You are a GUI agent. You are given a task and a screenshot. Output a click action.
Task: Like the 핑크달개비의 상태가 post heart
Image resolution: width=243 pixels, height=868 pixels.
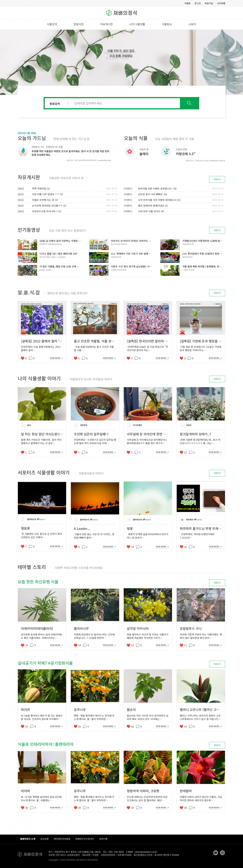181,452
